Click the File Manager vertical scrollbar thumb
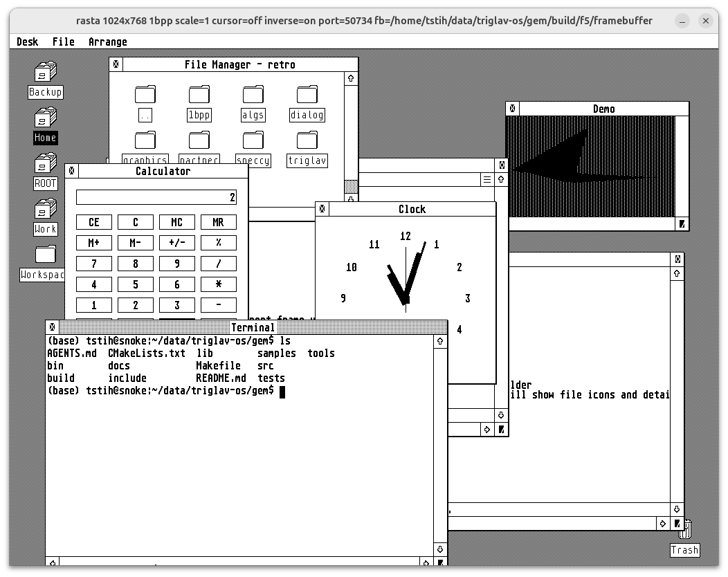The image size is (728, 577). [351, 187]
